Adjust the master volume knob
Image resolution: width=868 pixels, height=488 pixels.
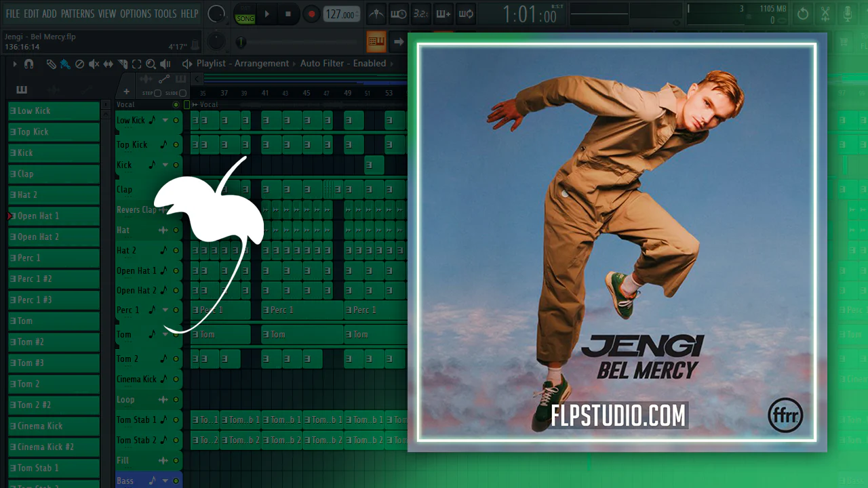pyautogui.click(x=216, y=14)
